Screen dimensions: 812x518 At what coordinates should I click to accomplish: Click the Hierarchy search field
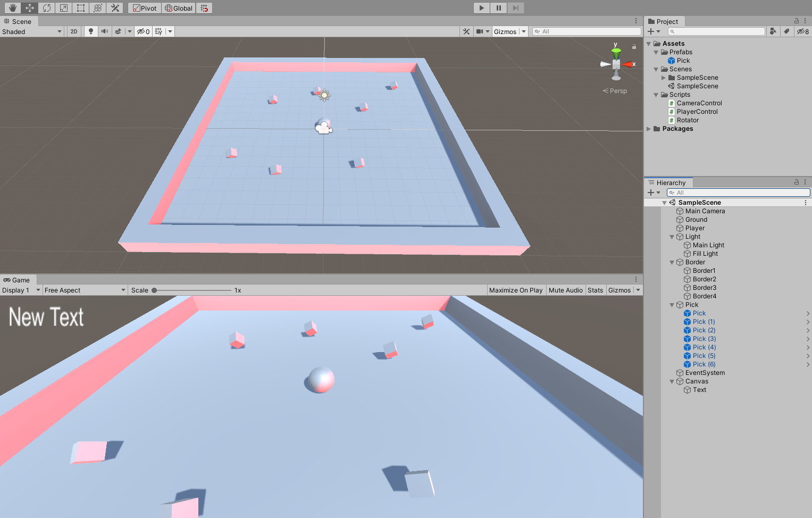(738, 193)
